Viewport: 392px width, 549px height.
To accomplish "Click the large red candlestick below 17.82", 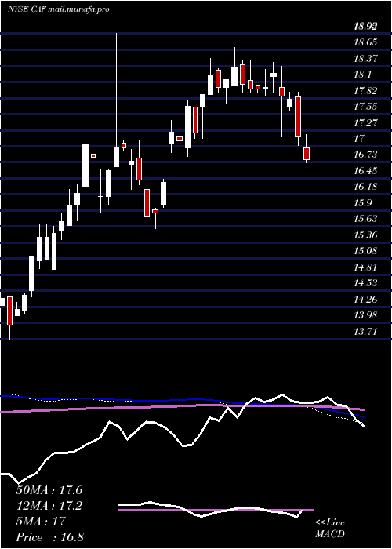I will coord(298,117).
